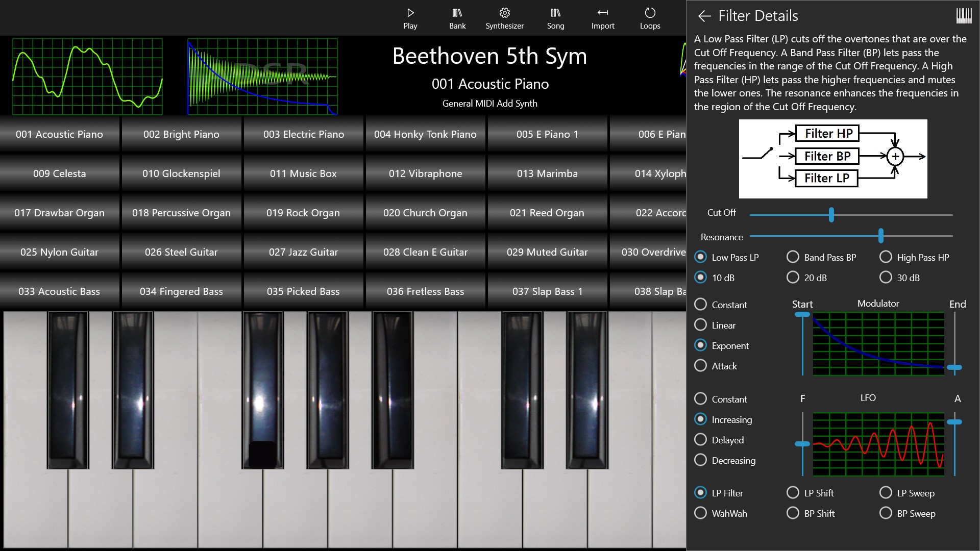Enable the WahWah filter mode
The width and height of the screenshot is (980, 551).
pyautogui.click(x=700, y=513)
